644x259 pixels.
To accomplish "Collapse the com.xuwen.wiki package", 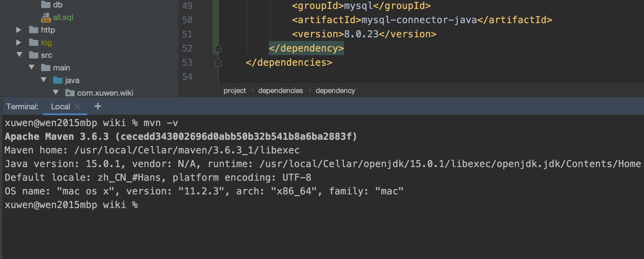I will [56, 92].
